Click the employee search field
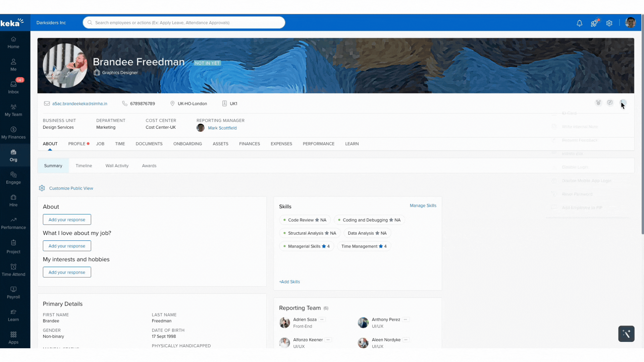Screen dimensions: 644x362 (184, 23)
